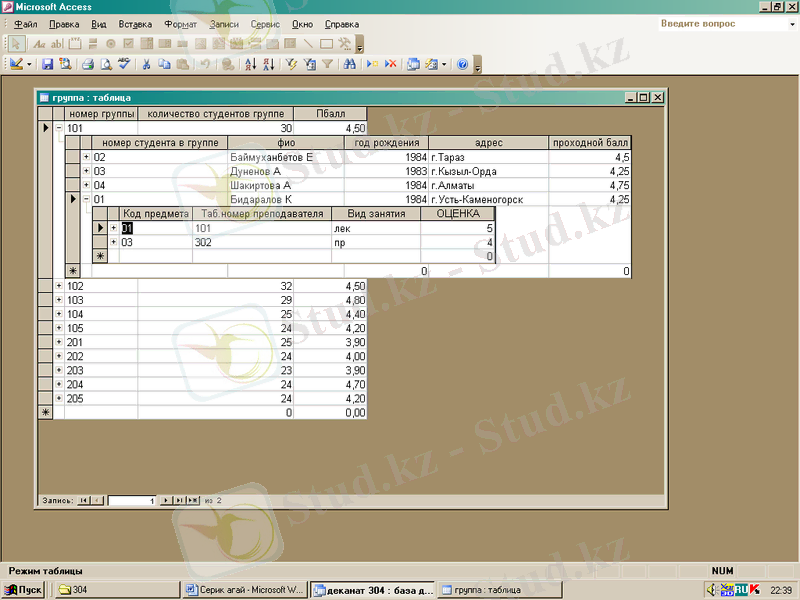This screenshot has height=600, width=800.
Task: Go to next record in navigator
Action: tap(167, 500)
